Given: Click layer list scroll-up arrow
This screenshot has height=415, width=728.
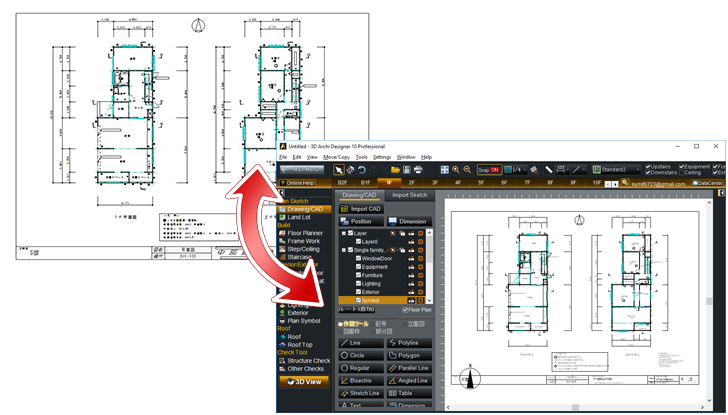Looking at the screenshot, I should tap(429, 233).
